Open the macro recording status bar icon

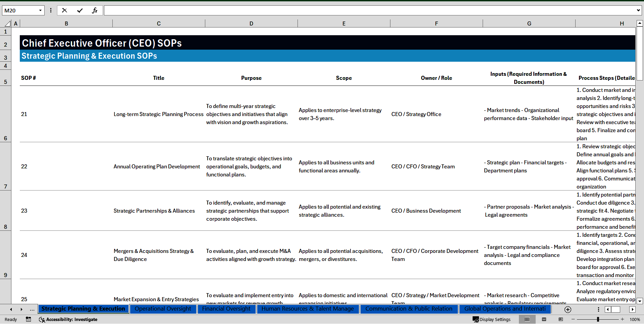pyautogui.click(x=29, y=319)
